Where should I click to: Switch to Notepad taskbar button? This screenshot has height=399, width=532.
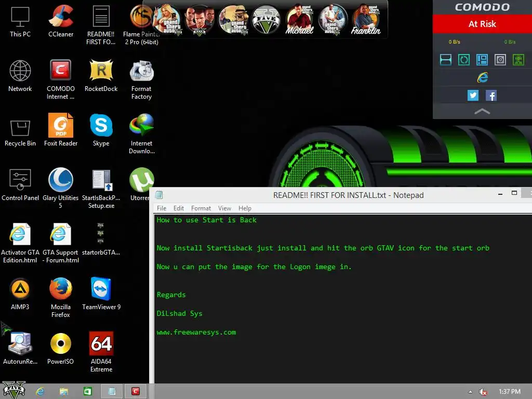click(x=112, y=392)
